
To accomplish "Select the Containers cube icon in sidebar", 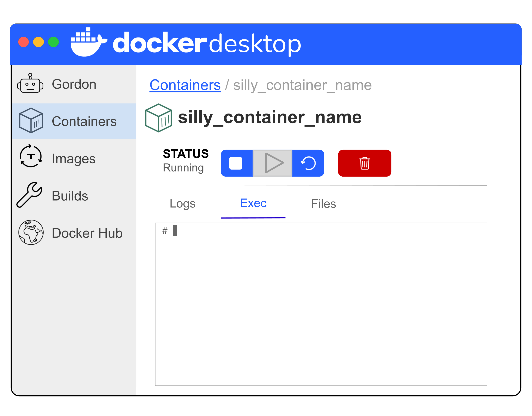I will click(x=31, y=121).
